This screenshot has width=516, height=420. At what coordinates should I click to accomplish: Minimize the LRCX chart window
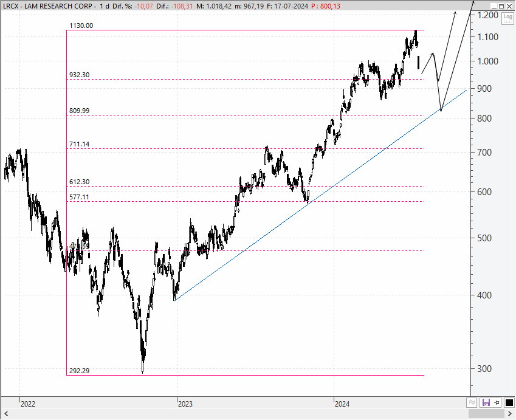(x=494, y=6)
